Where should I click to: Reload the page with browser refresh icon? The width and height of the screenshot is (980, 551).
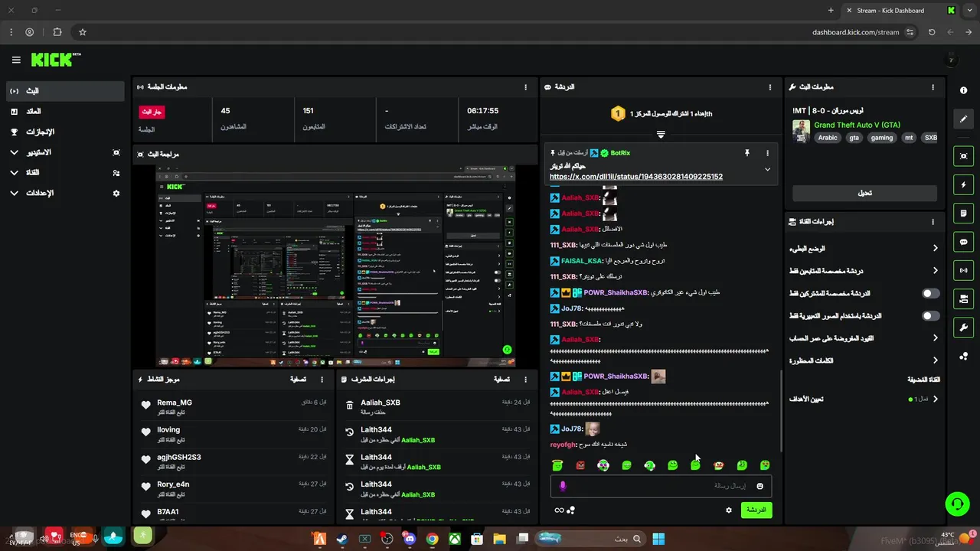pyautogui.click(x=932, y=32)
